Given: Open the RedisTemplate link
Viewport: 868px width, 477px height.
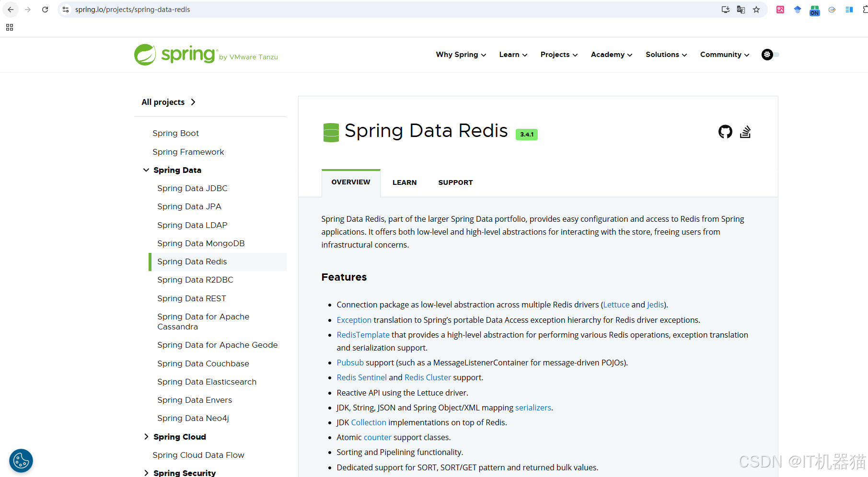Looking at the screenshot, I should 363,335.
